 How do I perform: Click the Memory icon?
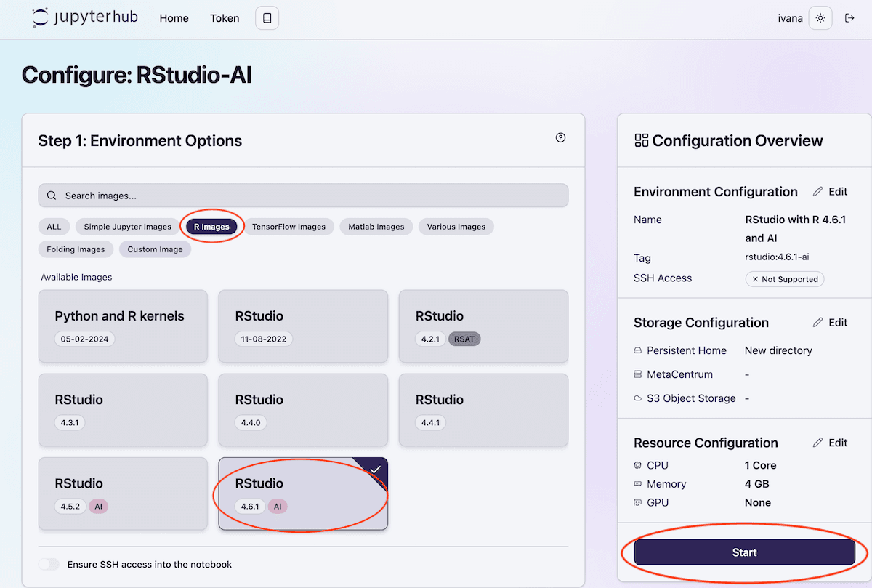click(x=638, y=484)
